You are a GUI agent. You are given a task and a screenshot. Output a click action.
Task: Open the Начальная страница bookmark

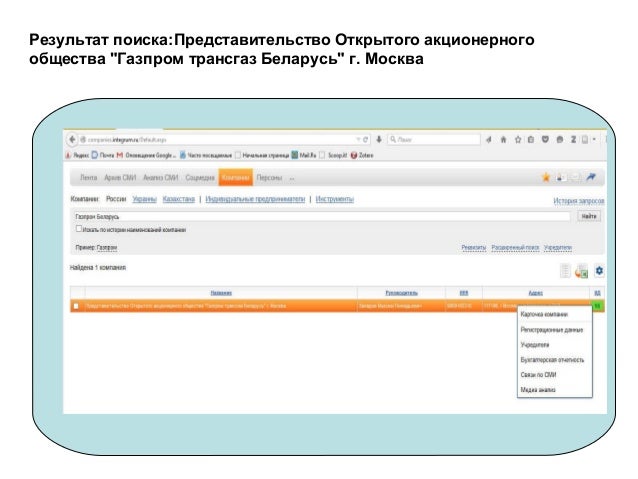[262, 155]
